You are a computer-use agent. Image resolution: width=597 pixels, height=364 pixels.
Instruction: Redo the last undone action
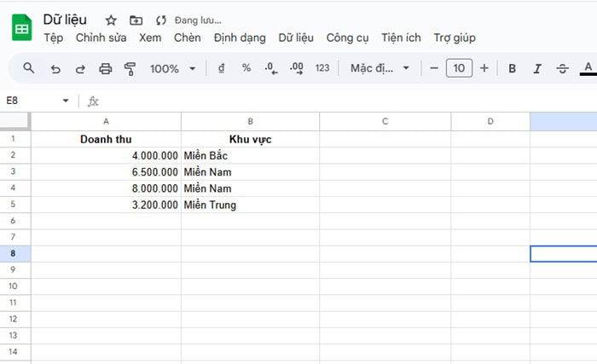pyautogui.click(x=80, y=68)
